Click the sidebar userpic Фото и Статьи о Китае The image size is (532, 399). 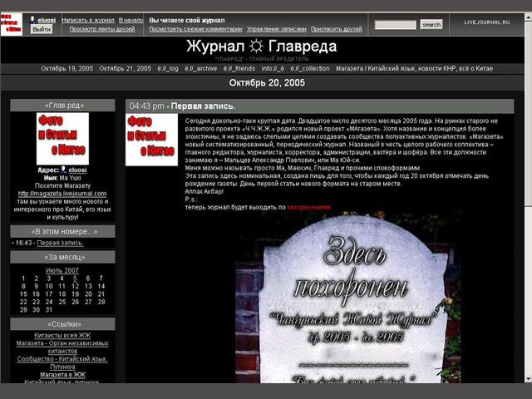coord(63,139)
